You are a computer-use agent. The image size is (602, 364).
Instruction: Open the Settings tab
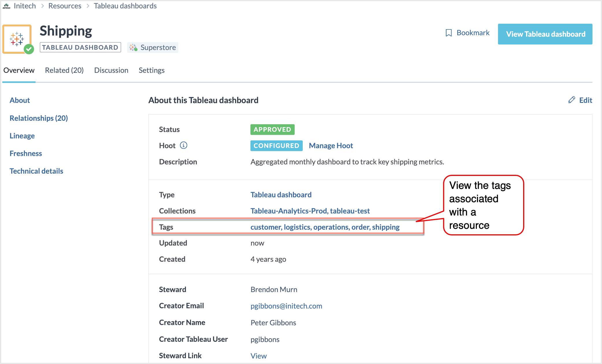coord(151,70)
